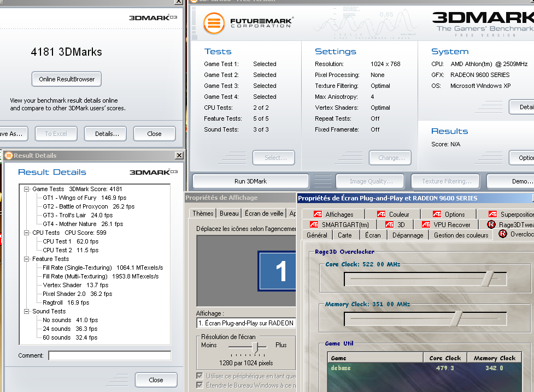Open the Général tab

316,235
